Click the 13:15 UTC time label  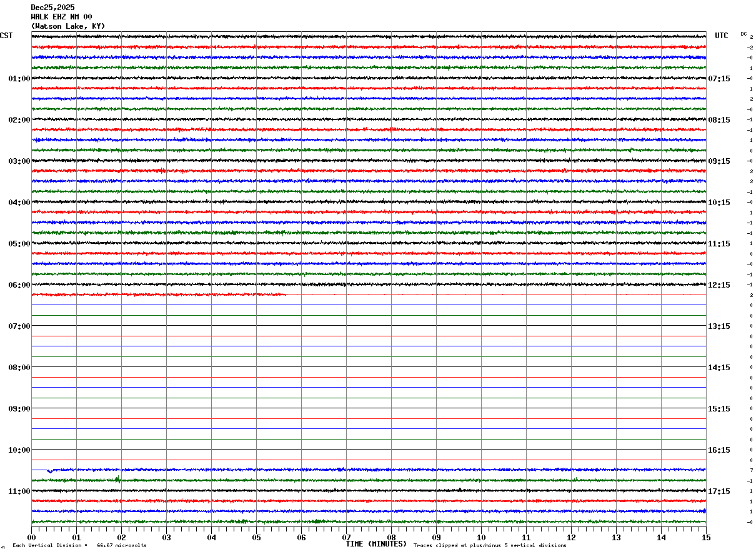tap(719, 326)
